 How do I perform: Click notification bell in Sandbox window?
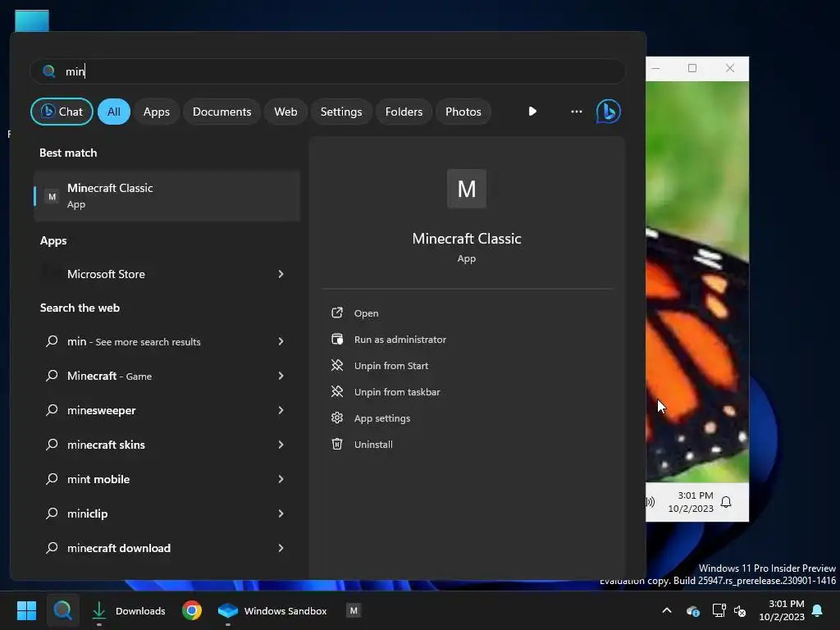(x=726, y=502)
